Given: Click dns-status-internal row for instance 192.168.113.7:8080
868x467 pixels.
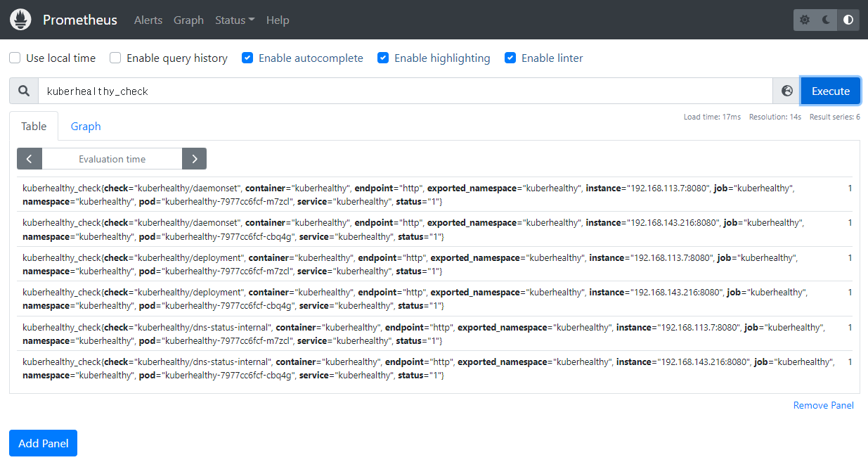Looking at the screenshot, I should (434, 333).
